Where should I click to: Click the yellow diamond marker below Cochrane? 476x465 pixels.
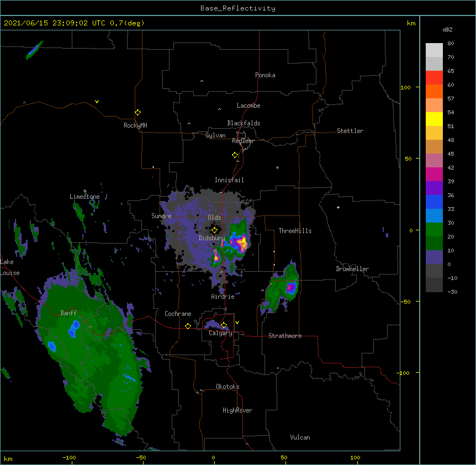pos(188,326)
